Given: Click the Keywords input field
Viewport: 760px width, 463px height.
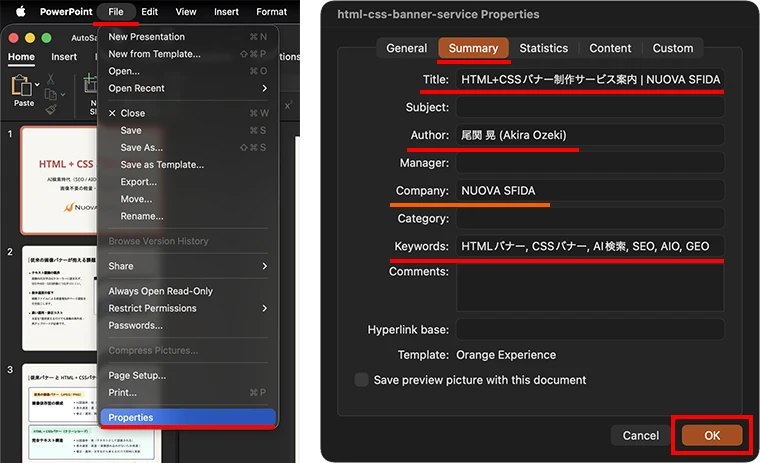Looking at the screenshot, I should pyautogui.click(x=590, y=246).
